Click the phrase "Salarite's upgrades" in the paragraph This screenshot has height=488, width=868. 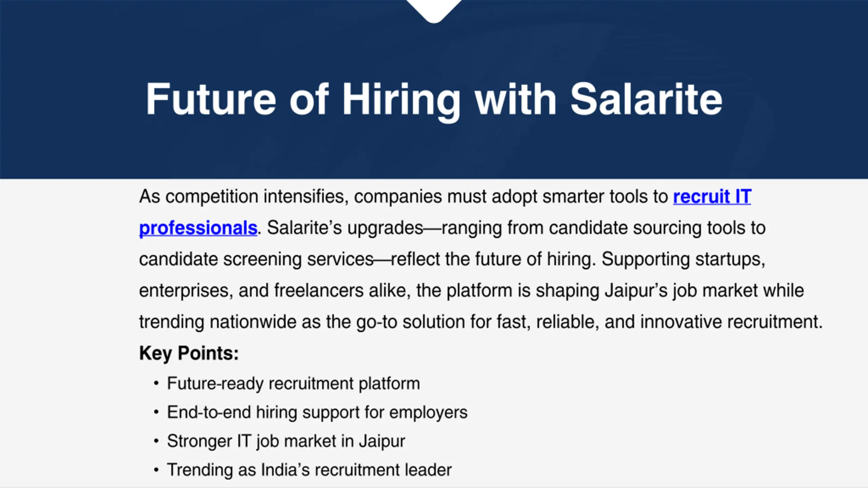(x=345, y=228)
